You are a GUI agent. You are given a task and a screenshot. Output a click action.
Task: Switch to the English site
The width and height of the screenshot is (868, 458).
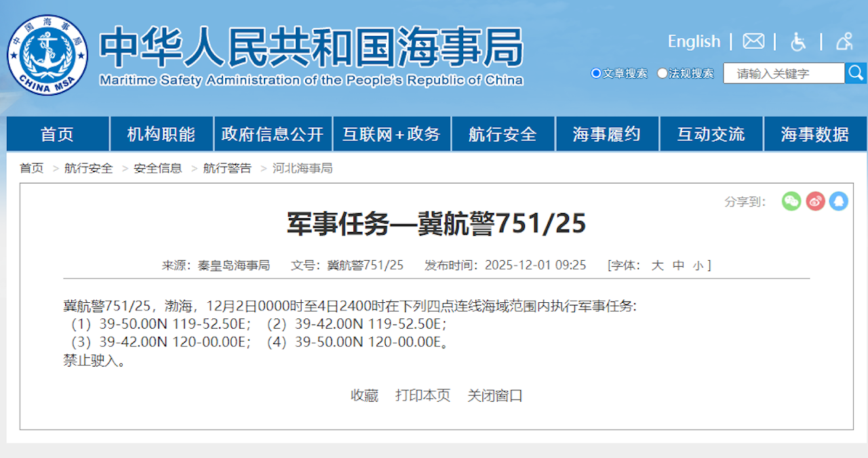coord(693,41)
